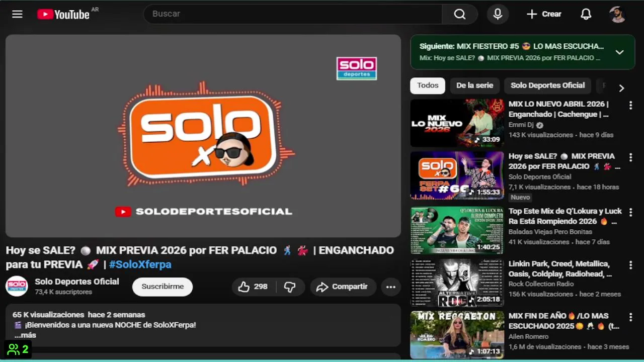
Task: Open title MIX FIN DE AÑO
Action: click(563, 321)
